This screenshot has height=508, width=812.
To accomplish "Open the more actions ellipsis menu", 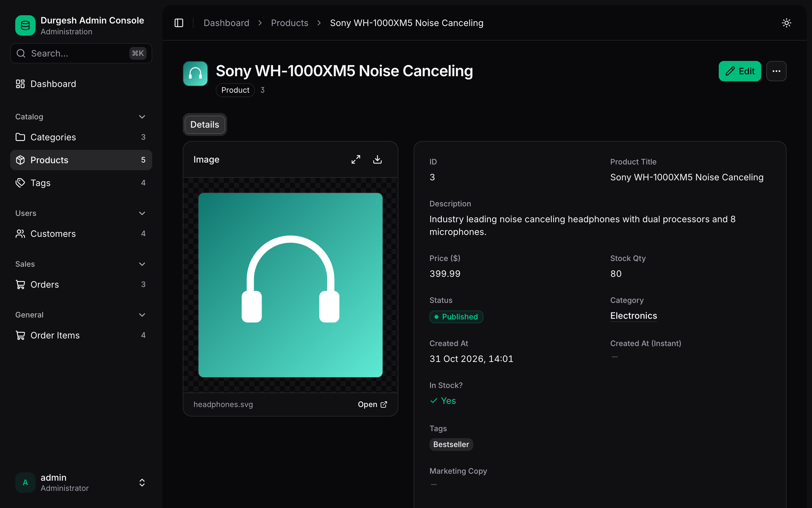I will (x=776, y=71).
